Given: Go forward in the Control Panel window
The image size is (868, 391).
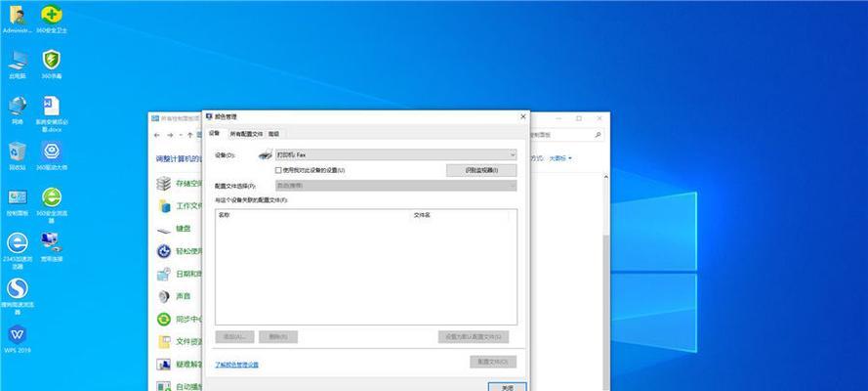Looking at the screenshot, I should [x=170, y=135].
